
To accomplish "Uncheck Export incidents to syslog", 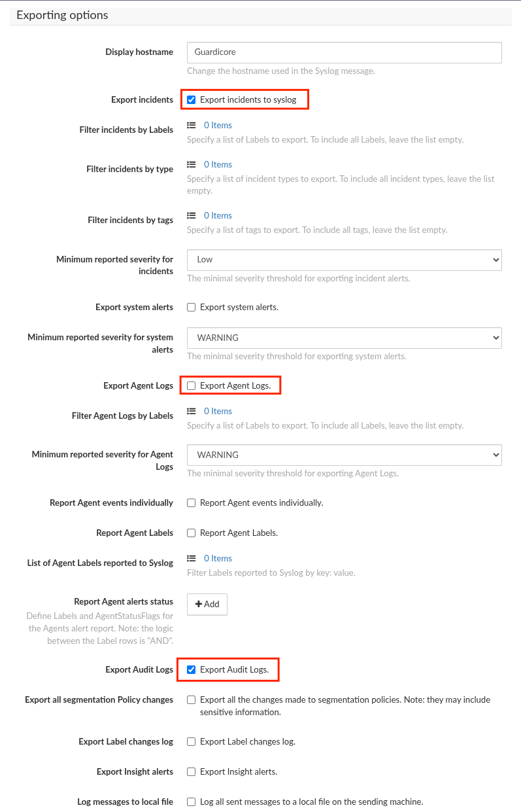I will coord(192,100).
